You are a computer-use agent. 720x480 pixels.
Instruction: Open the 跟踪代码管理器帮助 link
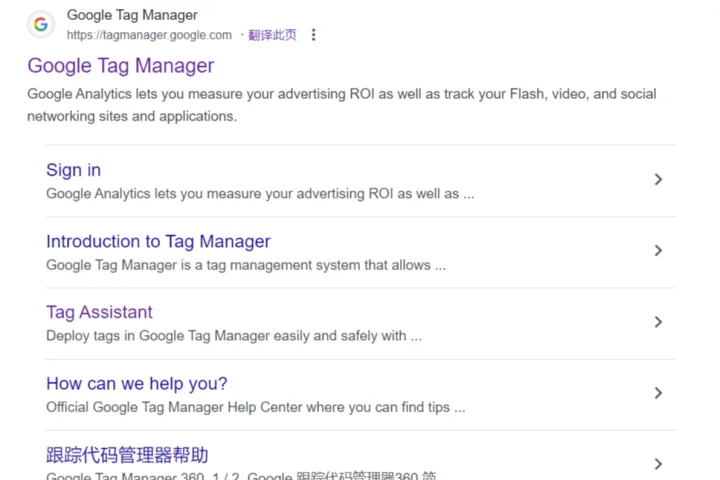(x=127, y=455)
